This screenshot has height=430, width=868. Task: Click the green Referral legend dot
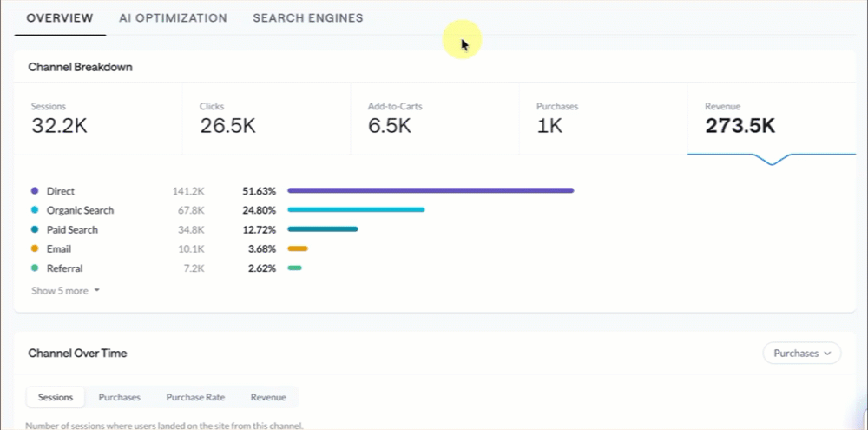pos(35,268)
